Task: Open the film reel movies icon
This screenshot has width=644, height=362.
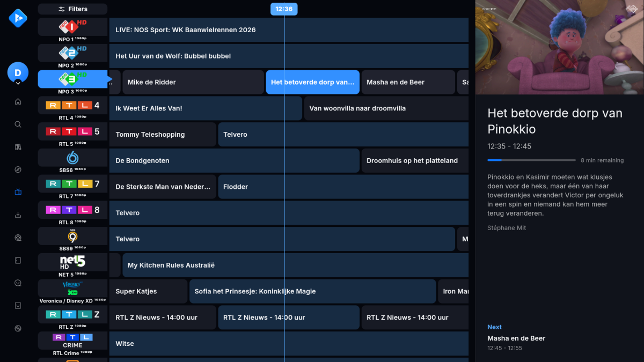Action: click(x=18, y=238)
